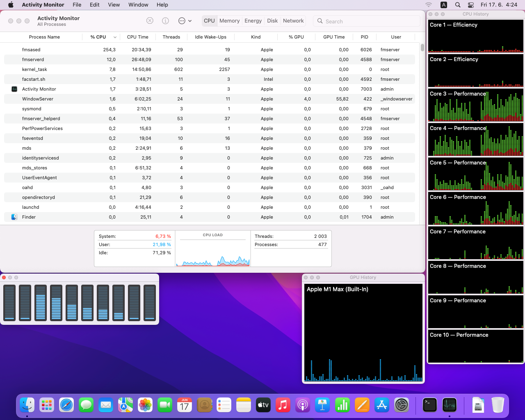This screenshot has height=420, width=525.
Task: Select the WindowServer process row
Action: click(210, 99)
